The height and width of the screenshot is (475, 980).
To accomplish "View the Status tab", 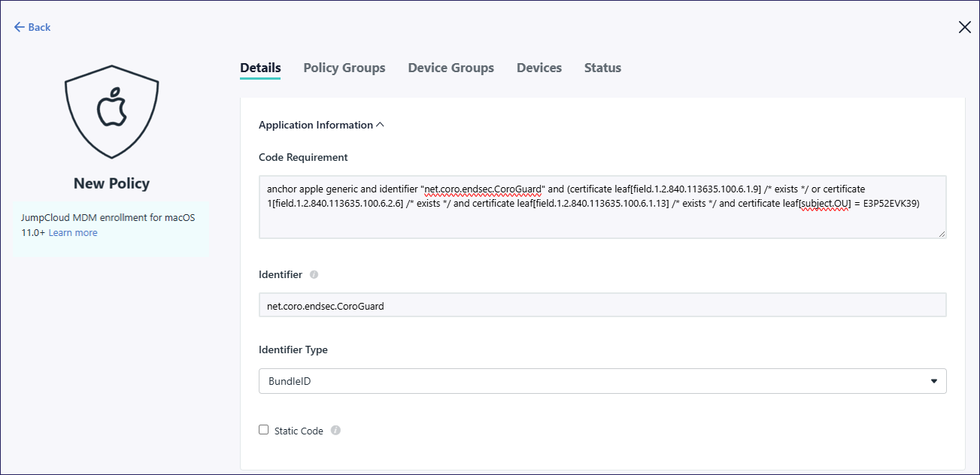I will point(602,68).
